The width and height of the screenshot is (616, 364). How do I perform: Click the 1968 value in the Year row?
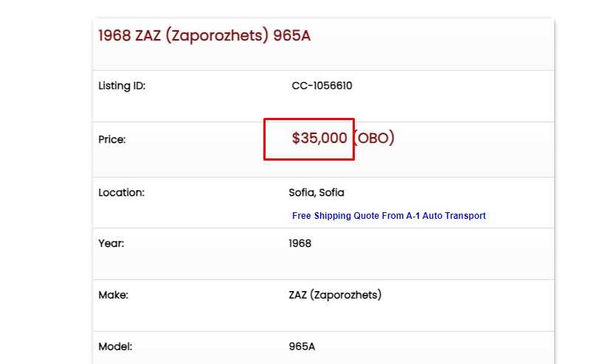tap(300, 243)
